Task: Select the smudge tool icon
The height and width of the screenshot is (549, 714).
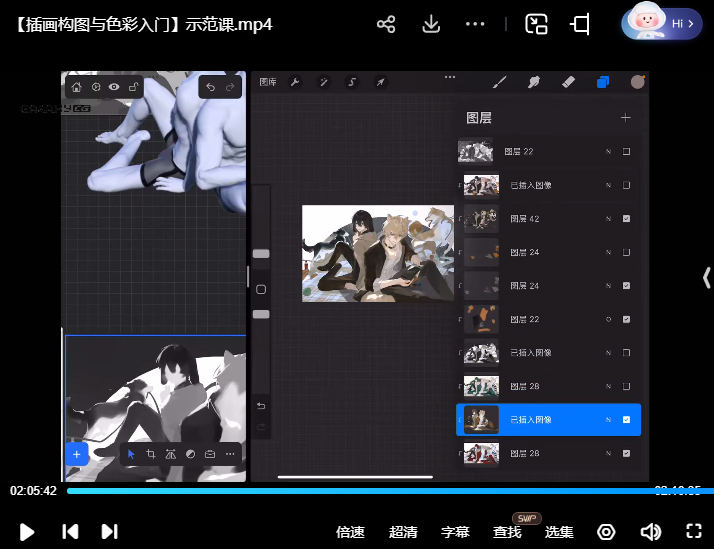Action: coord(534,82)
